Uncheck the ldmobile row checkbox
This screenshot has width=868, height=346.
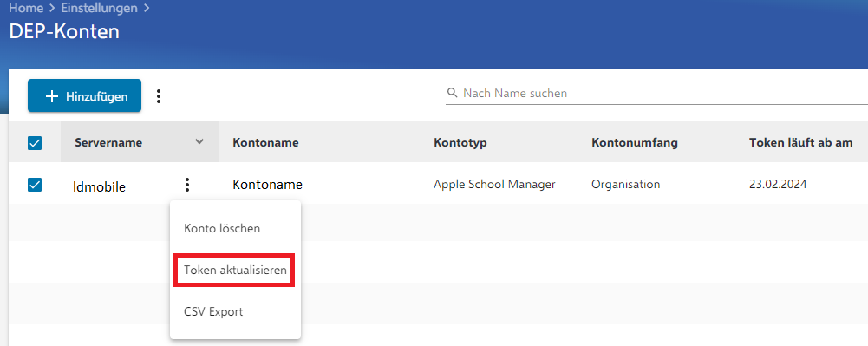(x=35, y=185)
